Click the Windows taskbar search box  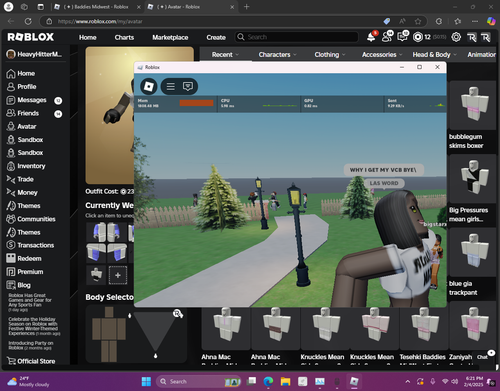point(199,381)
